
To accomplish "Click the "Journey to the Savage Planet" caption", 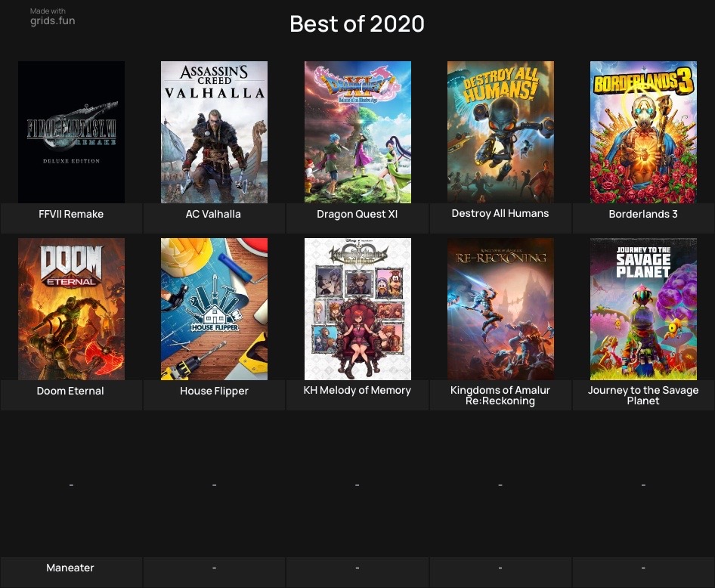I will tap(643, 395).
